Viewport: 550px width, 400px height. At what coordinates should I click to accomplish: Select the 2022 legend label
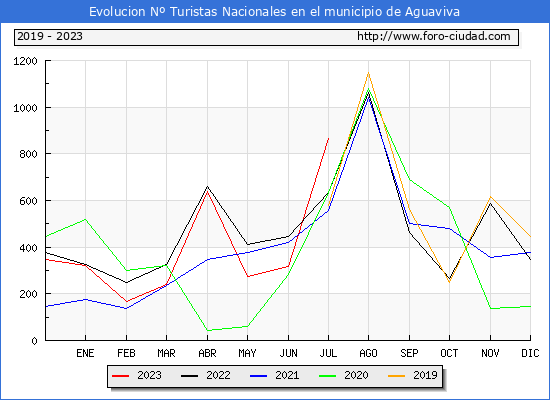tap(218, 375)
